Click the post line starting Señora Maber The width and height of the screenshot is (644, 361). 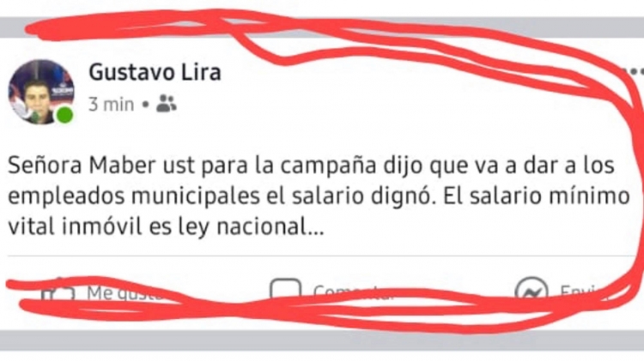tap(312, 165)
